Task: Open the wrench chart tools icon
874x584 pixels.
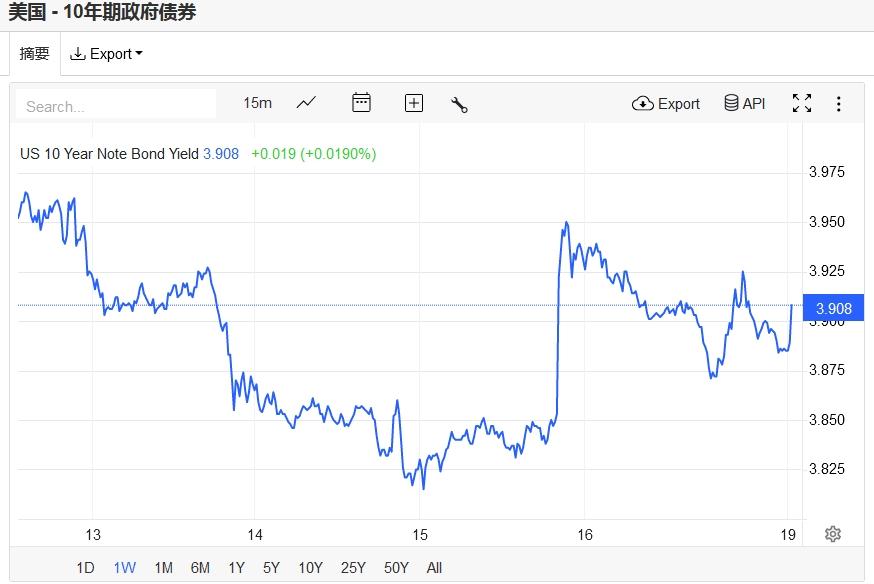Action: 460,104
